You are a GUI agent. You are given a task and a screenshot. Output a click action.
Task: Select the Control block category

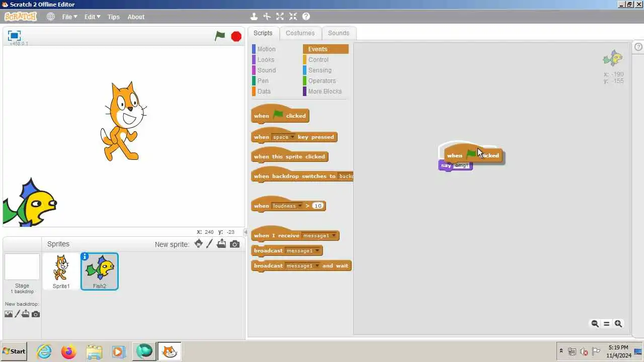[318, 59]
